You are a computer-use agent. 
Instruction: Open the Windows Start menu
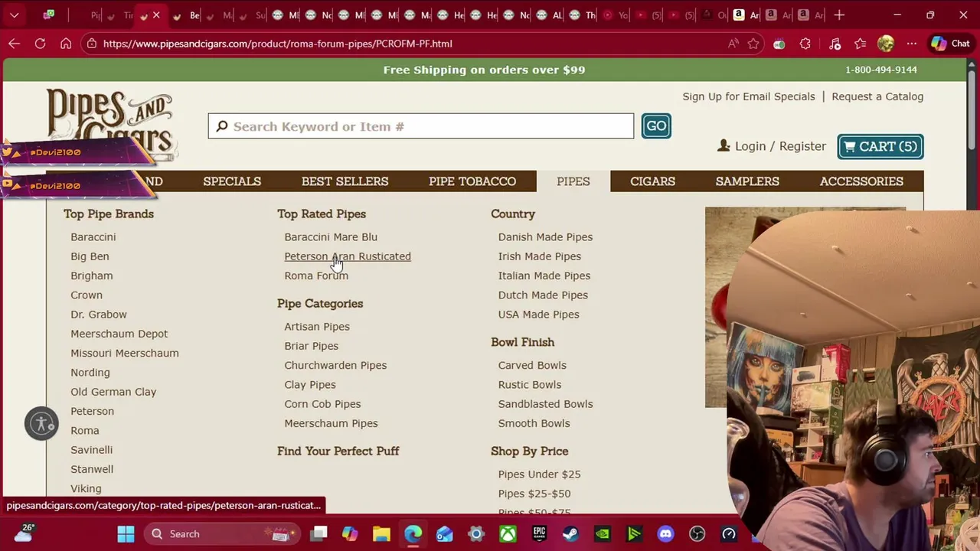coord(126,533)
